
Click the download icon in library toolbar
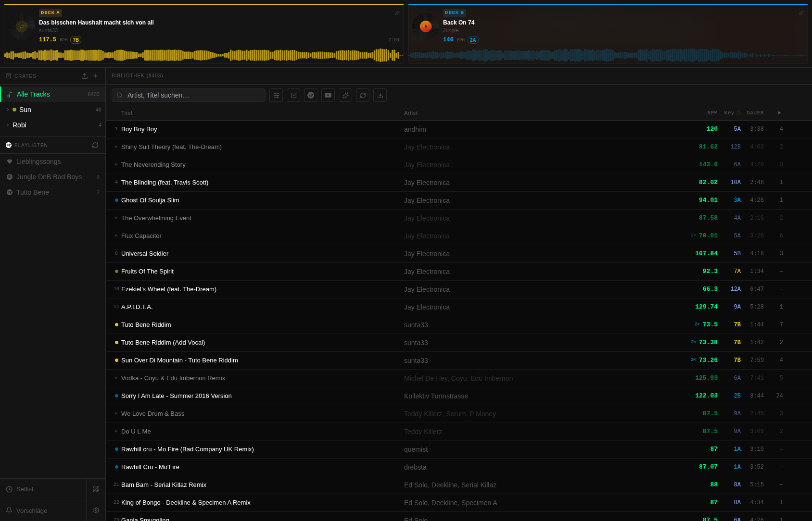pos(380,95)
